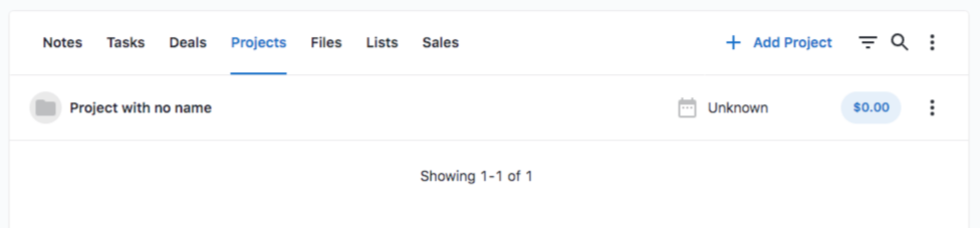
Task: Switch to the Files tab
Action: click(x=326, y=43)
